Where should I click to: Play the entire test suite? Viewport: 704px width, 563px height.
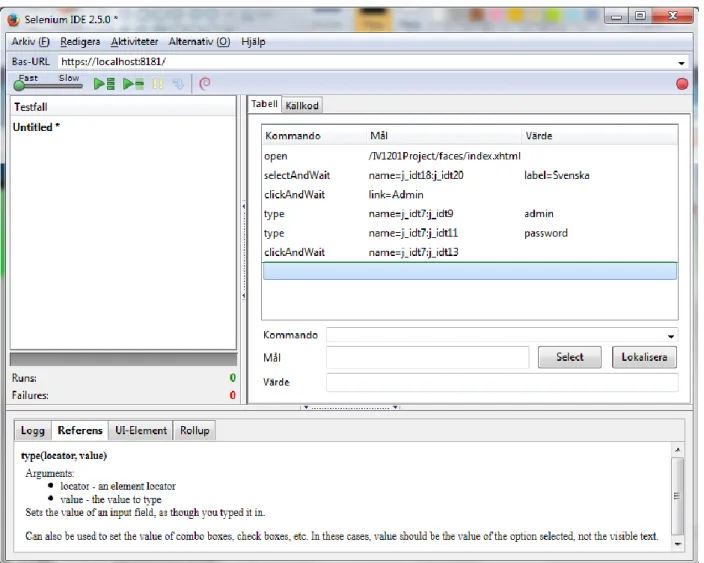(x=104, y=84)
